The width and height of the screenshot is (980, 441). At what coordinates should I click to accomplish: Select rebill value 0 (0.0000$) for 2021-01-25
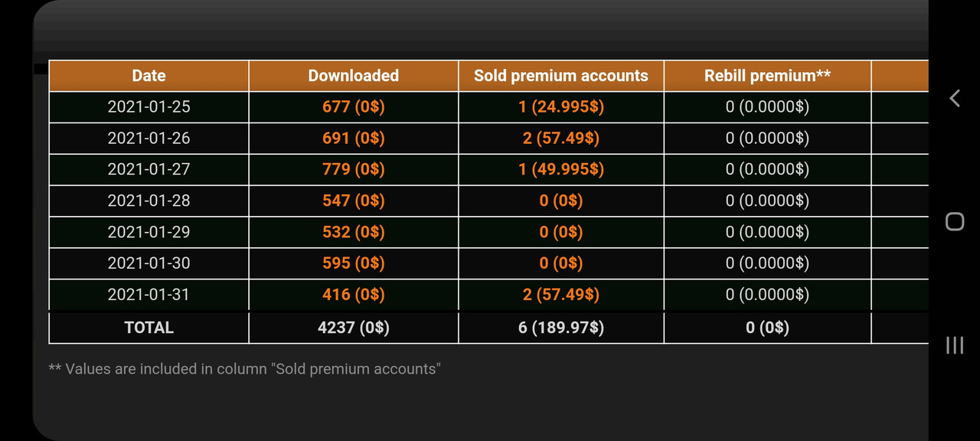point(767,107)
